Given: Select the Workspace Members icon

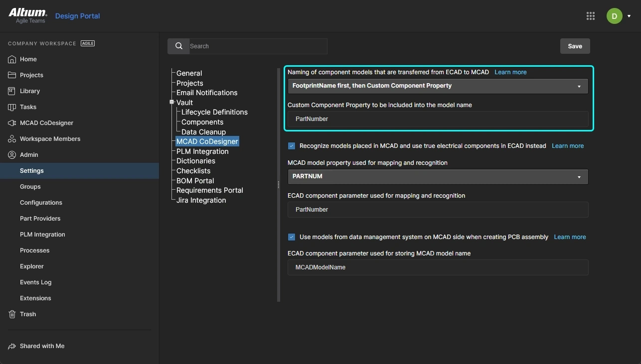Looking at the screenshot, I should (12, 139).
